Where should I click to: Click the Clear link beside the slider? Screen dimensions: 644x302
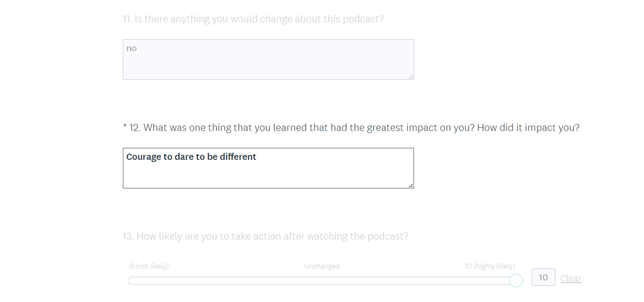571,278
